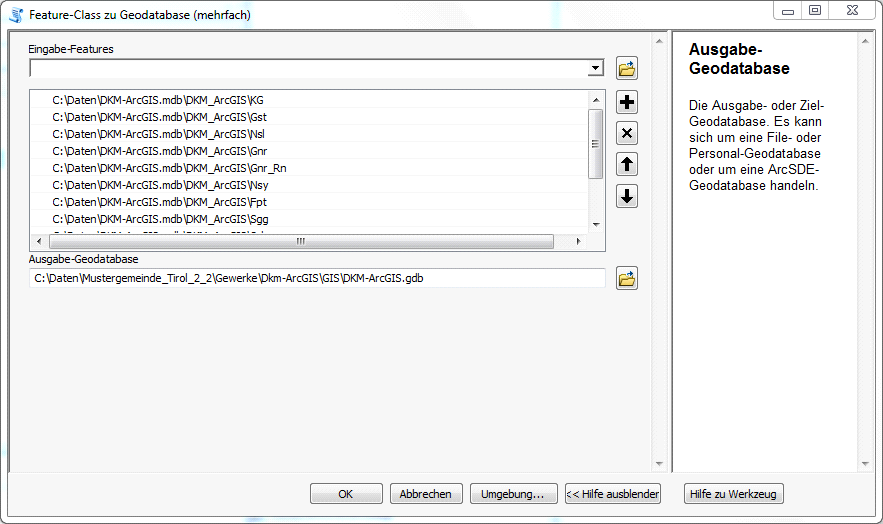883x524 pixels.
Task: Click the plus icon to add feature
Action: (x=627, y=103)
